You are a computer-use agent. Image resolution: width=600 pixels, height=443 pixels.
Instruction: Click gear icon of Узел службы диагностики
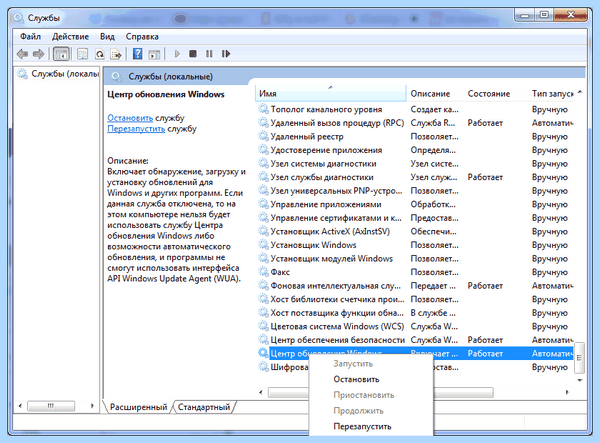point(263,177)
